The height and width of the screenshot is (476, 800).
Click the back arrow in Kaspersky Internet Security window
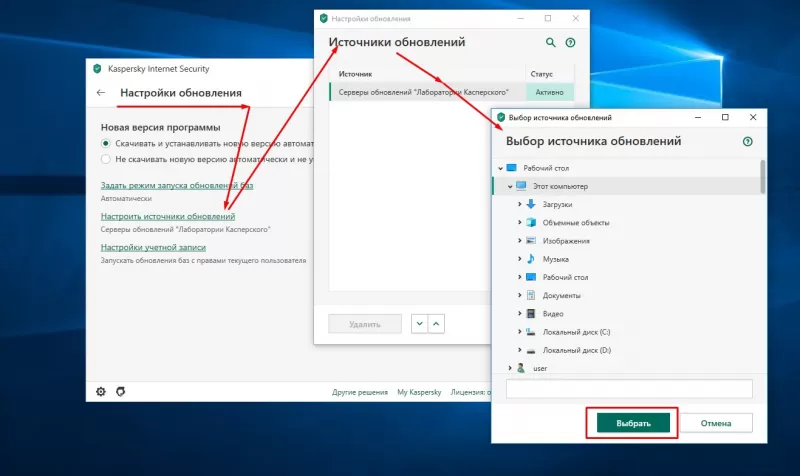[x=101, y=92]
